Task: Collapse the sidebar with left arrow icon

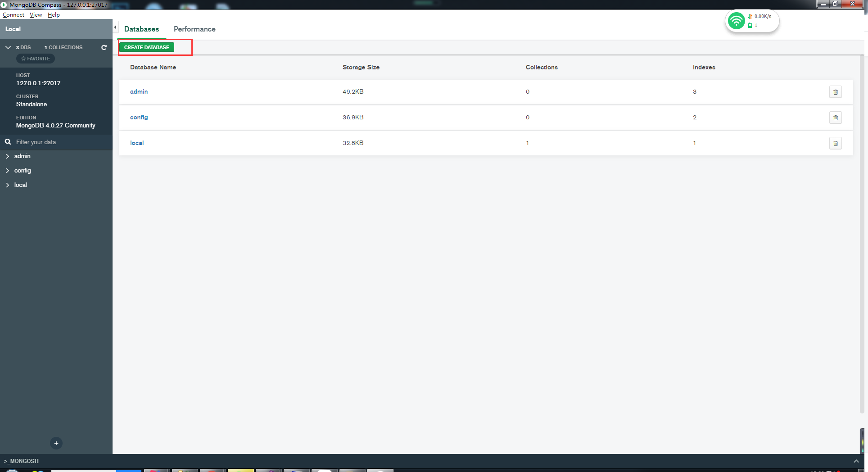Action: 115,27
